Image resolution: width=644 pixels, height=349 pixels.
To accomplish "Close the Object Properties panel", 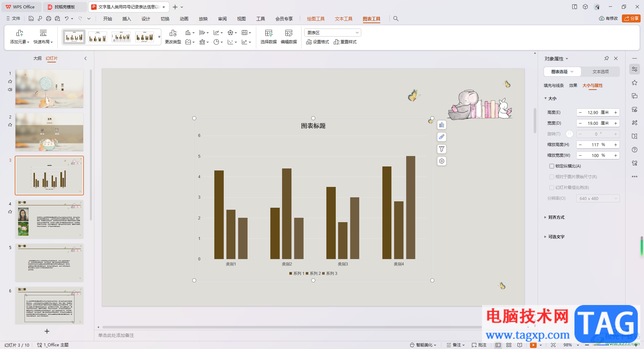I will tap(616, 58).
